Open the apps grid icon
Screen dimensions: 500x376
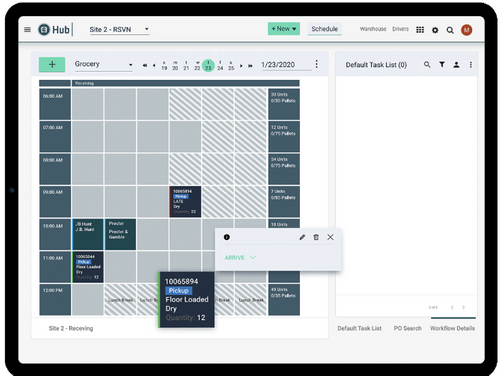420,30
